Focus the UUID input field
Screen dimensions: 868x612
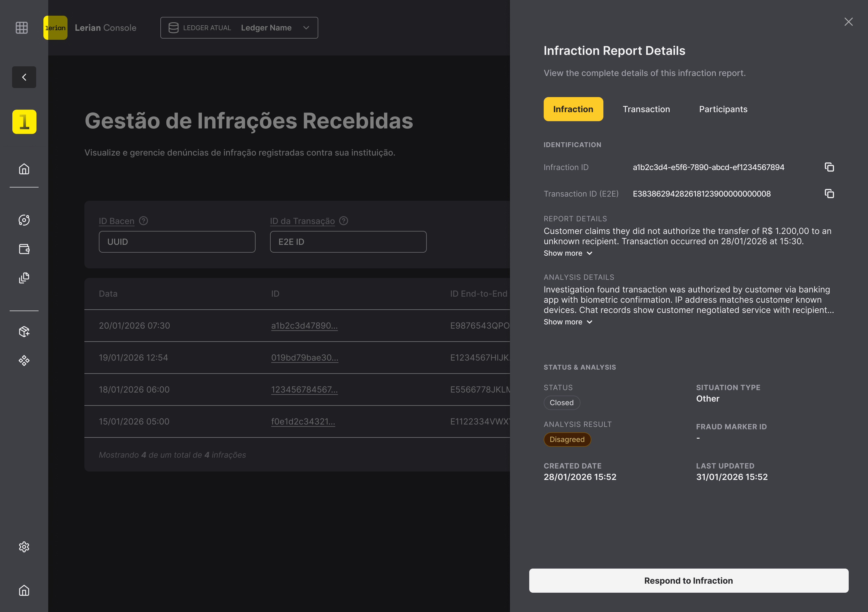[177, 242]
